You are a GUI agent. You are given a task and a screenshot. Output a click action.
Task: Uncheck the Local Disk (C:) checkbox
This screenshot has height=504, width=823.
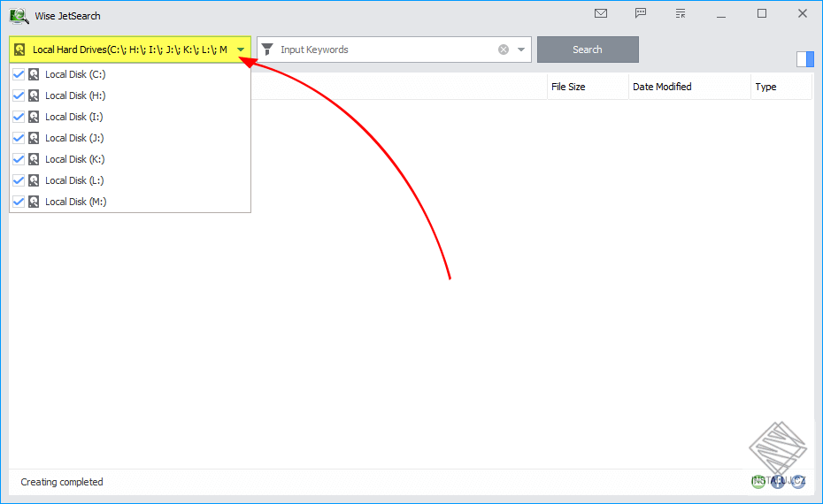point(19,74)
